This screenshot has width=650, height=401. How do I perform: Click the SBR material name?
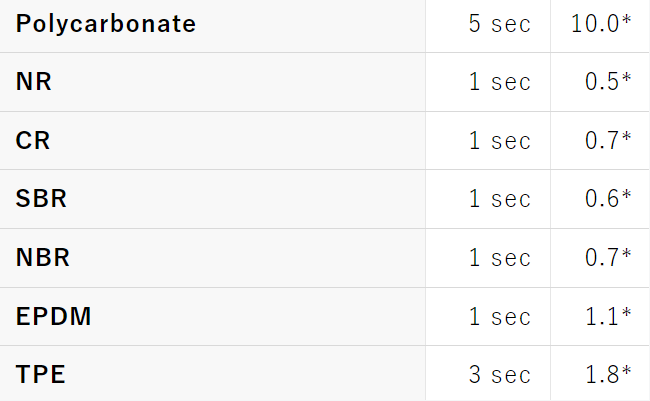(x=41, y=199)
